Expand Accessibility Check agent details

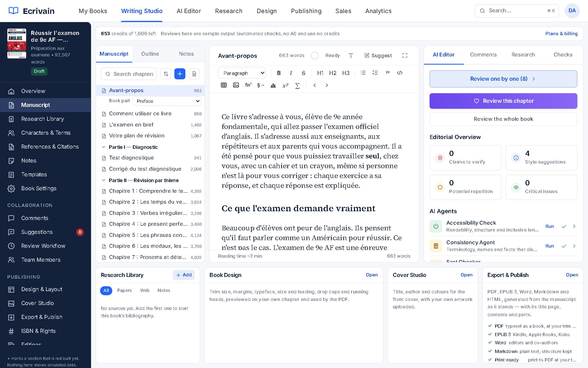[574, 226]
